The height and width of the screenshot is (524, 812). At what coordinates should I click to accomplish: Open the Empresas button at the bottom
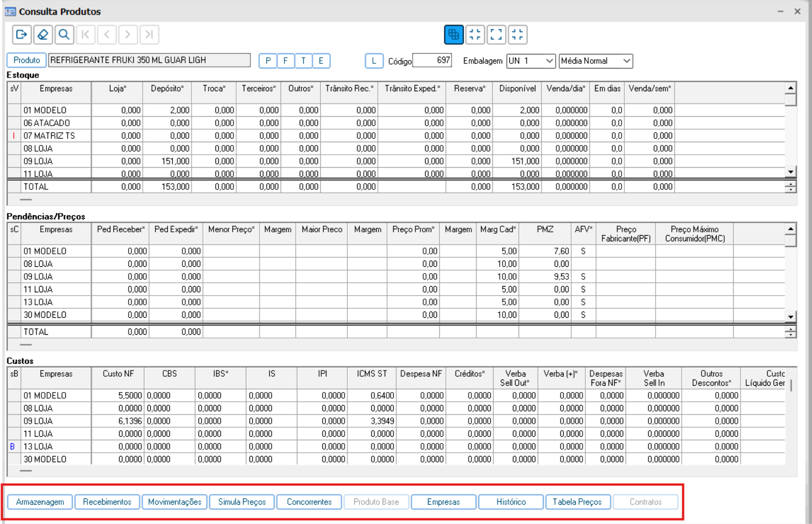click(x=444, y=502)
